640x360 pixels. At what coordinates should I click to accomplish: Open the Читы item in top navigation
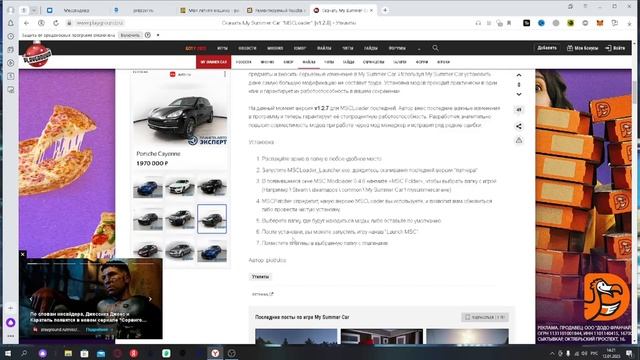tap(348, 48)
